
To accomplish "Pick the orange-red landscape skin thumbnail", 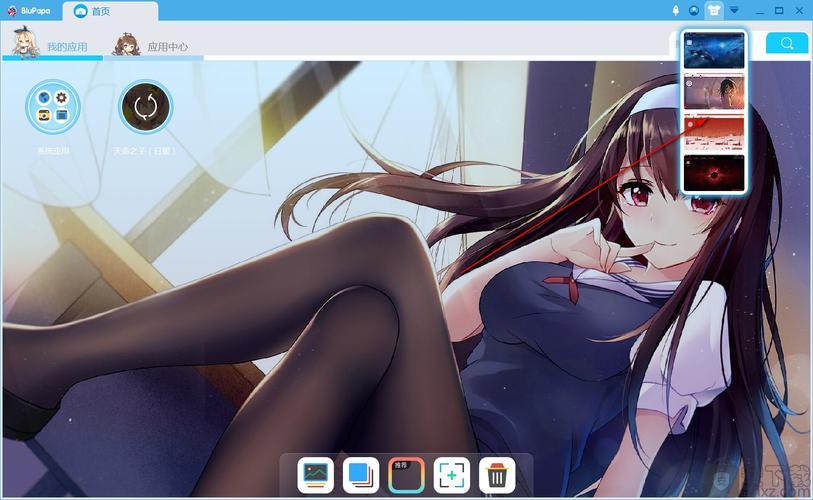I will point(714,132).
